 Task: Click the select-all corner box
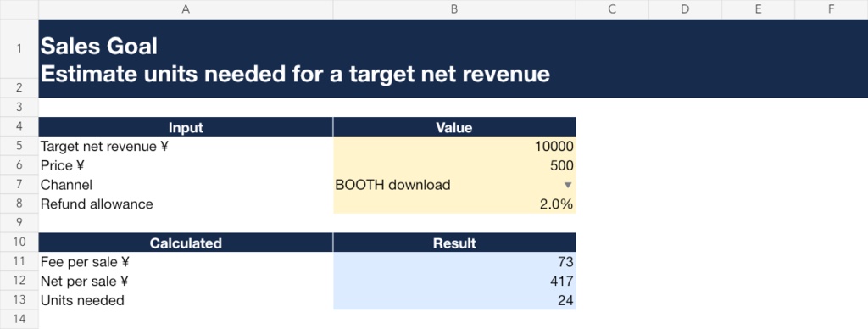click(19, 9)
